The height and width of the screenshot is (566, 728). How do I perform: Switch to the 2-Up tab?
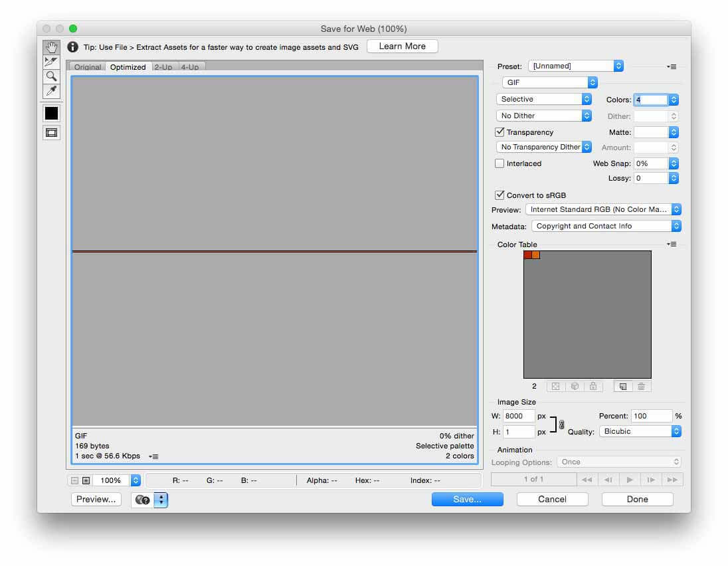coord(163,67)
